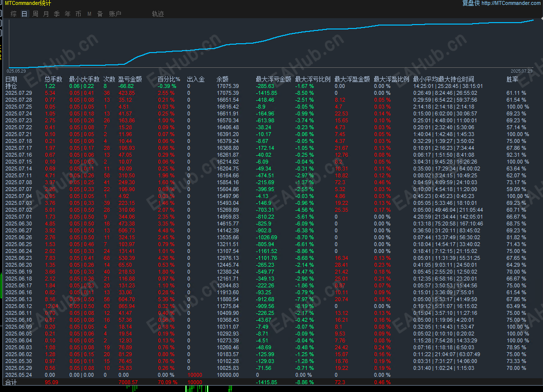Click profit 606.73 in 2025.06.27 row
Viewport: 543px width, 392px height.
pyautogui.click(x=127, y=230)
